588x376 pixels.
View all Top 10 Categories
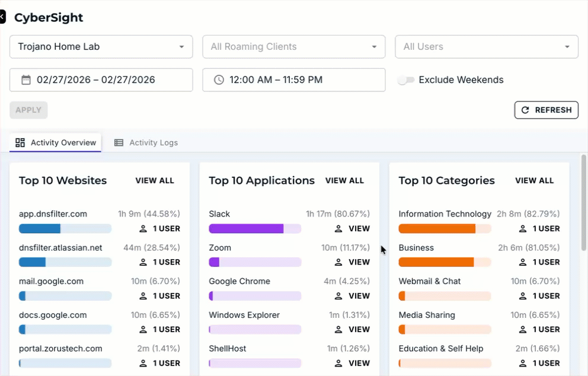tap(534, 181)
